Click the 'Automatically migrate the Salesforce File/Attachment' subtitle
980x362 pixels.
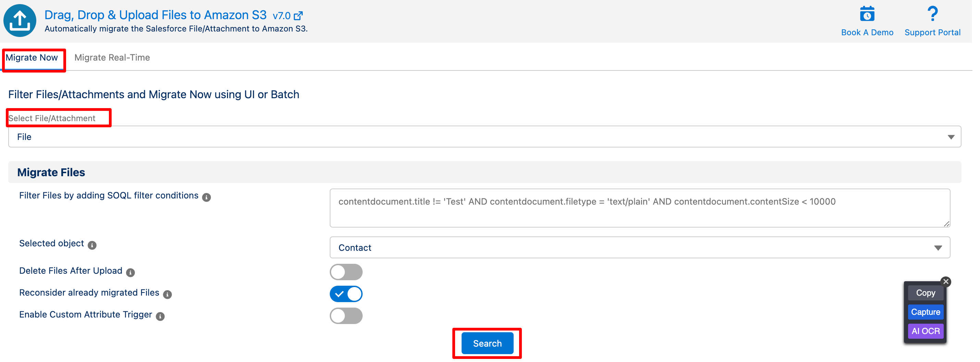(x=176, y=29)
